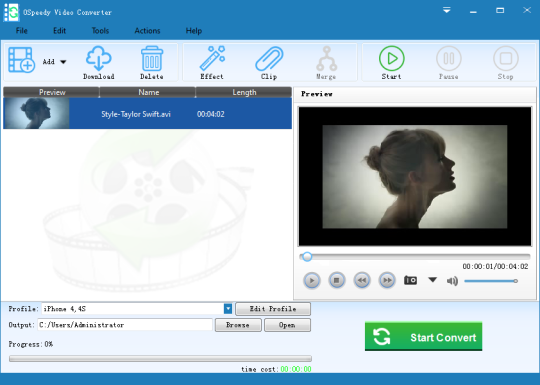Viewport: 540px width, 385px height.
Task: Click the toolbar Stop button
Action: (x=506, y=58)
